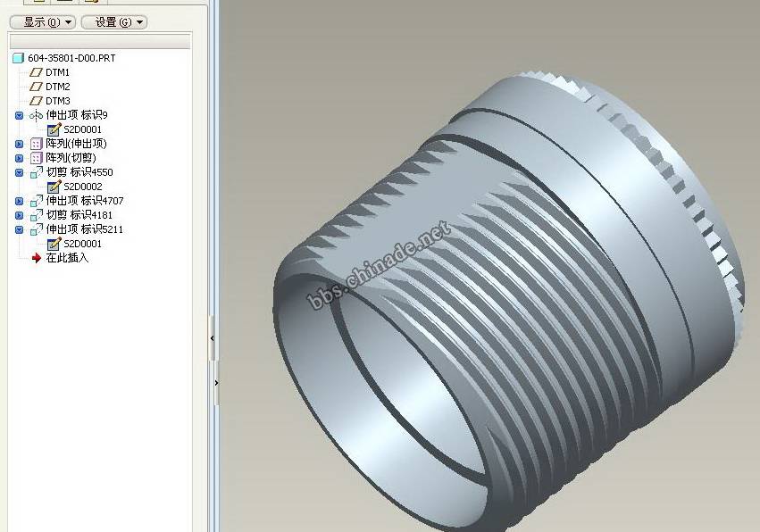Select the 阵列(切剪) pattern feature

71,158
